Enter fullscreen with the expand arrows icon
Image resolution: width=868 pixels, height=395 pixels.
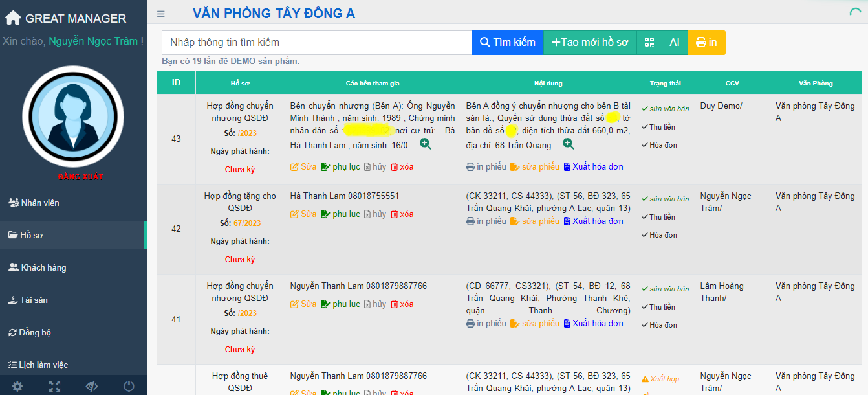click(x=55, y=386)
